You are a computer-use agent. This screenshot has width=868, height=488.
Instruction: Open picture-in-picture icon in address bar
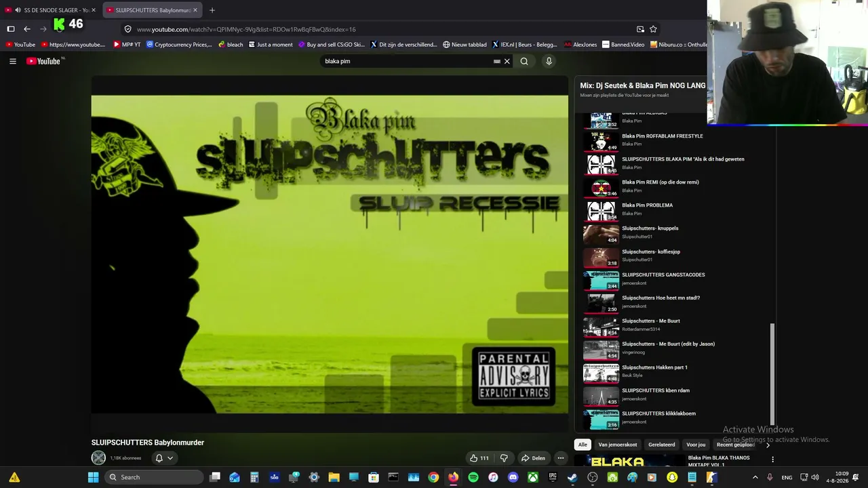pos(640,29)
